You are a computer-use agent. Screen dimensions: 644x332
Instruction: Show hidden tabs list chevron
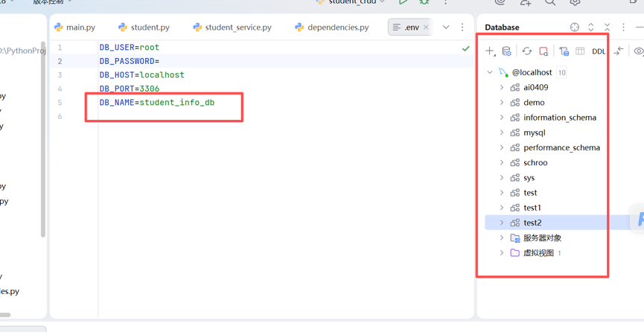[x=446, y=28]
